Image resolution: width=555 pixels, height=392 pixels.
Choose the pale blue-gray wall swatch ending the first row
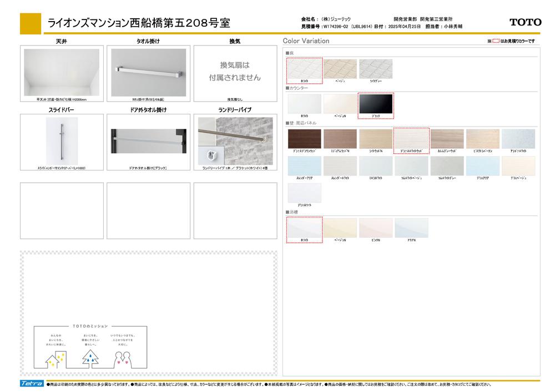click(x=518, y=139)
